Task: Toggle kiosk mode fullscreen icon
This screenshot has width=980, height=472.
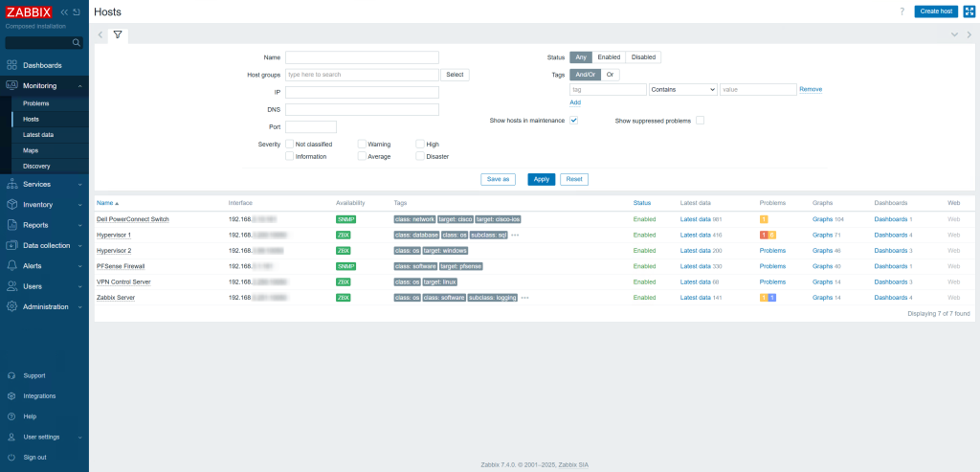Action: pyautogui.click(x=969, y=11)
